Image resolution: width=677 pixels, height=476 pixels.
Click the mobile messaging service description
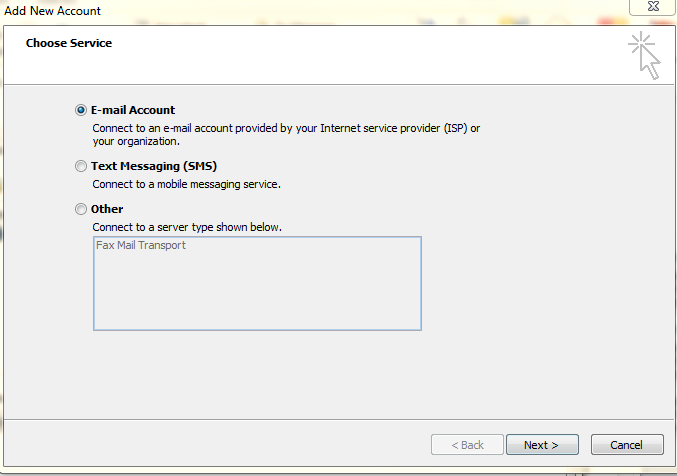187,184
